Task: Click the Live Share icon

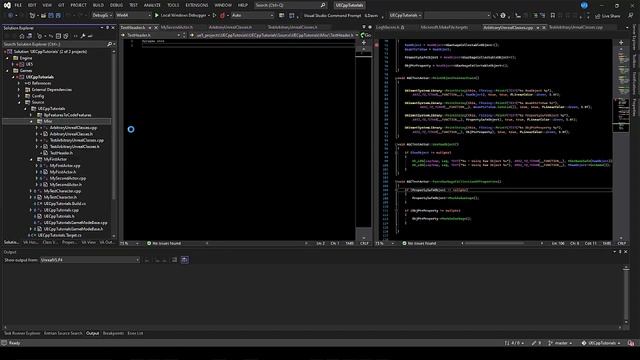Action: 598,16
